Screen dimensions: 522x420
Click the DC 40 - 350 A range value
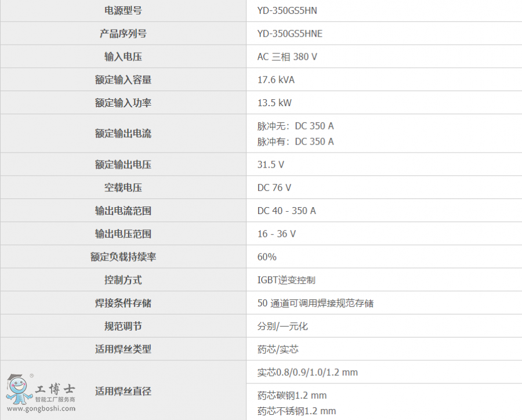(287, 211)
